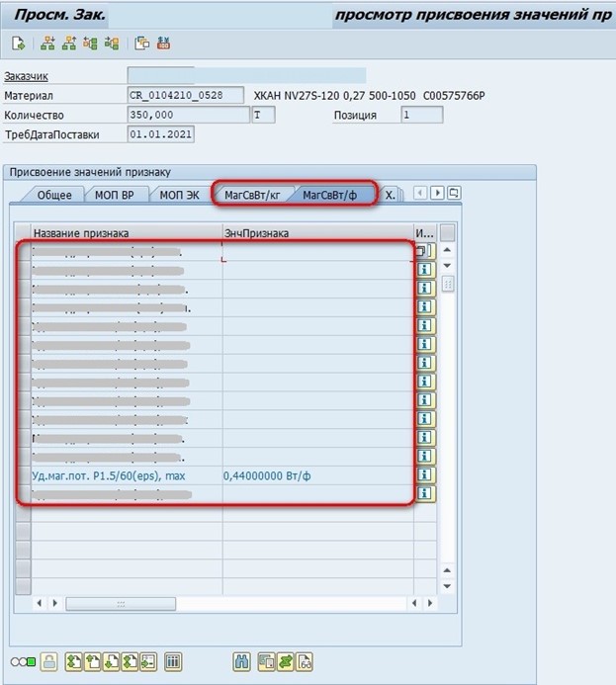
Task: Click the table configuration button above vertical scrollbar
Action: click(x=447, y=233)
